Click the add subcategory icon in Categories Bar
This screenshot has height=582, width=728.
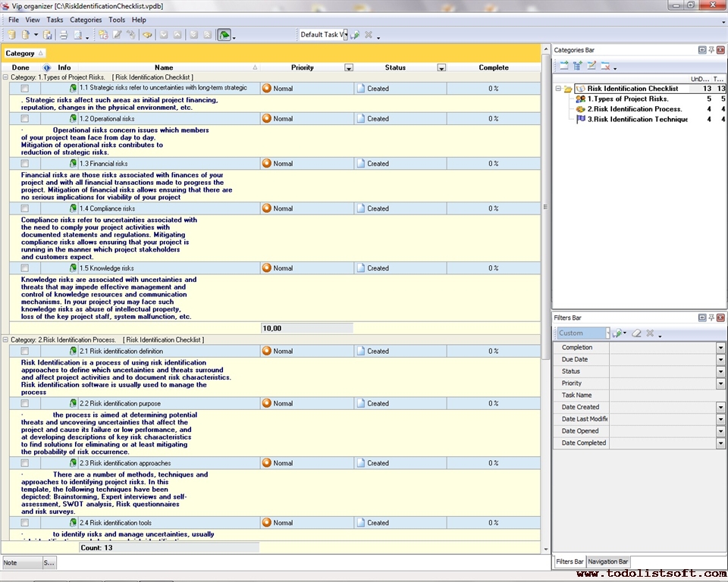[578, 67]
